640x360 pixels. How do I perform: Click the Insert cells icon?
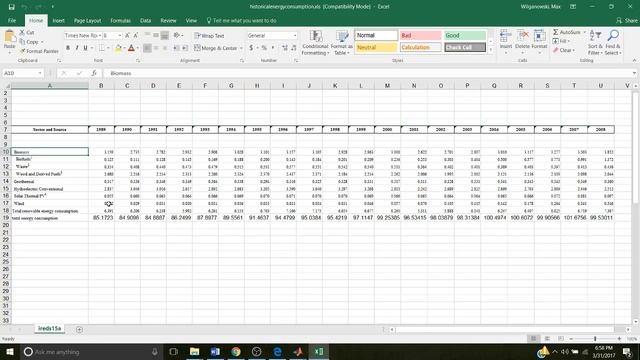pos(506,36)
